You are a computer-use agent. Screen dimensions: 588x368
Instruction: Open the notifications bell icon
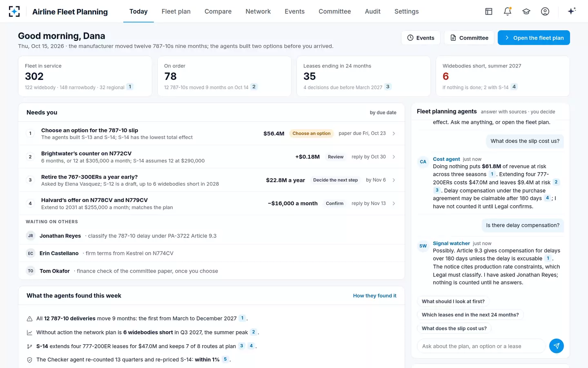(508, 11)
